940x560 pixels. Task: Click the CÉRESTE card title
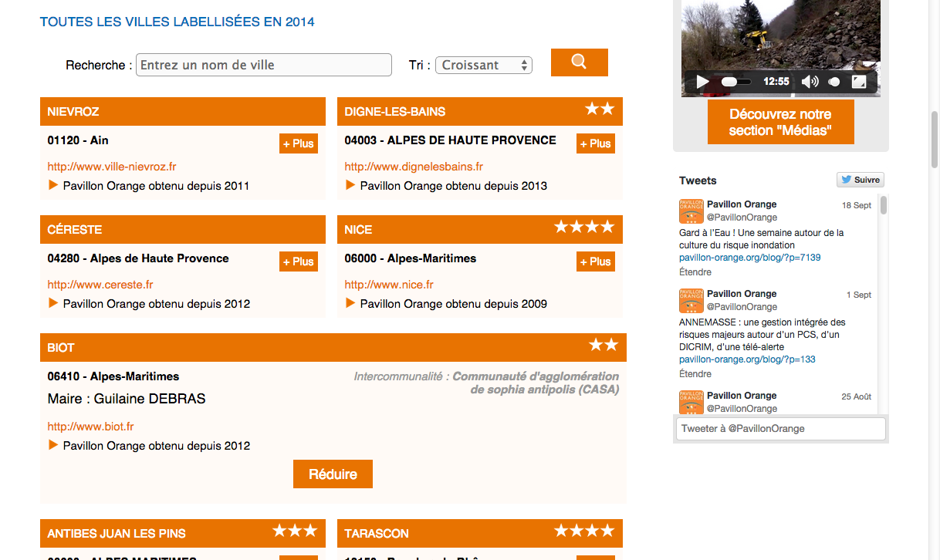tap(74, 230)
